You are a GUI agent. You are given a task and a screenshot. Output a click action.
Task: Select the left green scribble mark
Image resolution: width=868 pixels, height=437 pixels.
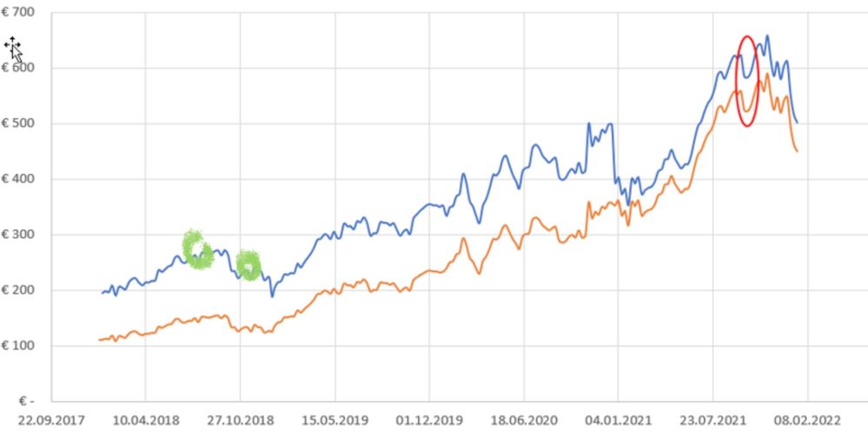pos(197,249)
